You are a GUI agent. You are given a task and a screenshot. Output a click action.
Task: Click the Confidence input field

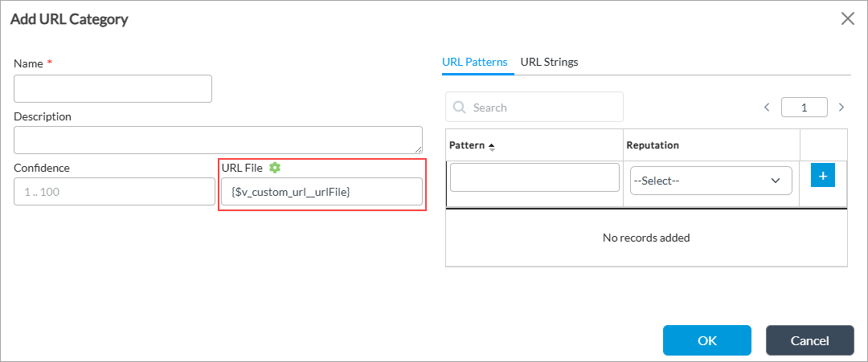114,191
